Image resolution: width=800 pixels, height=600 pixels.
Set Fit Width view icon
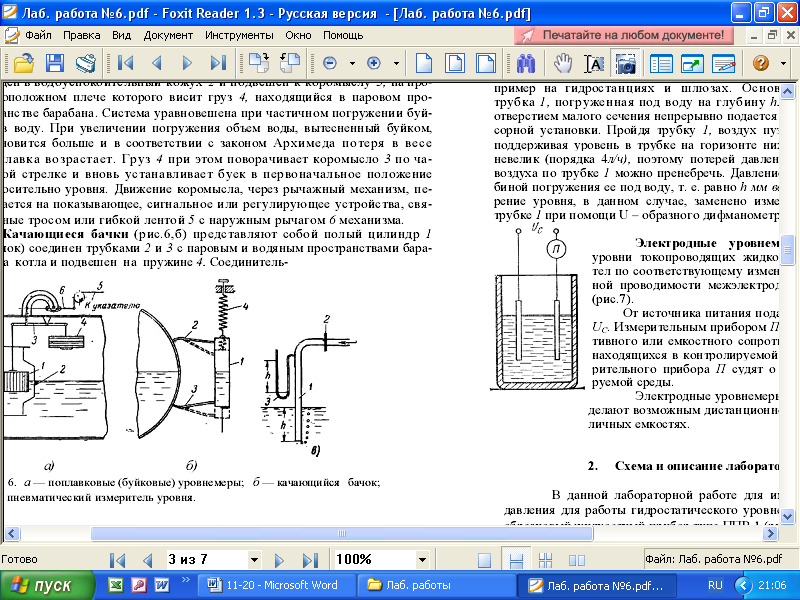(485, 63)
